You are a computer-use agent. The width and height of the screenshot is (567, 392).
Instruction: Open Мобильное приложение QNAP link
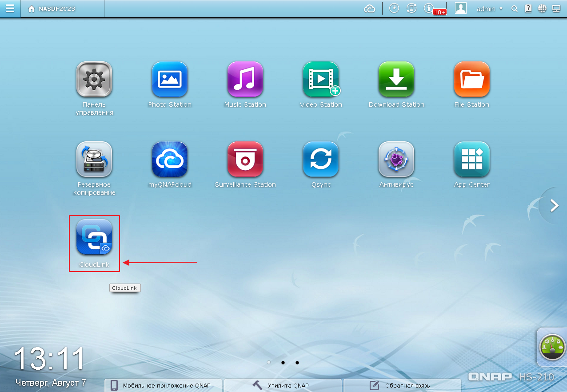(163, 385)
